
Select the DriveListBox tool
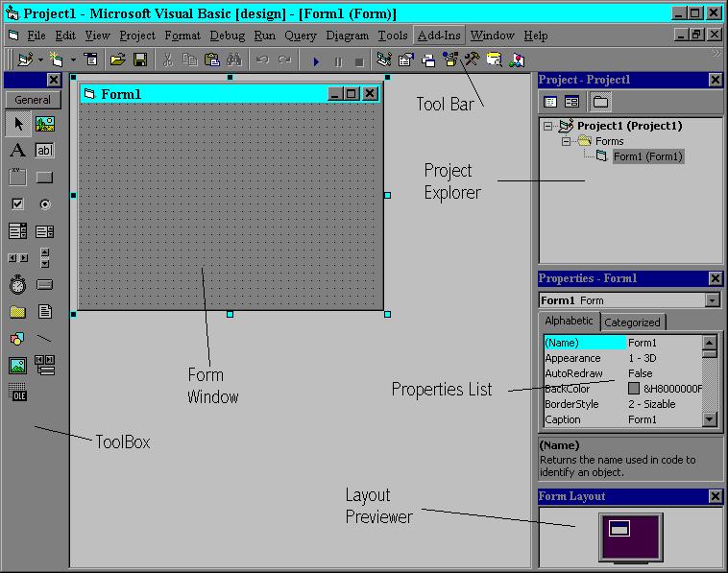click(x=45, y=284)
